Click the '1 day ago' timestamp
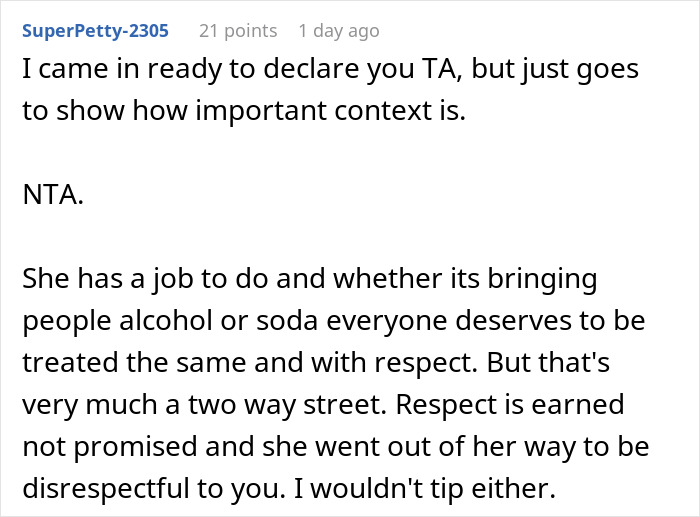The width and height of the screenshot is (700, 517). point(338,31)
